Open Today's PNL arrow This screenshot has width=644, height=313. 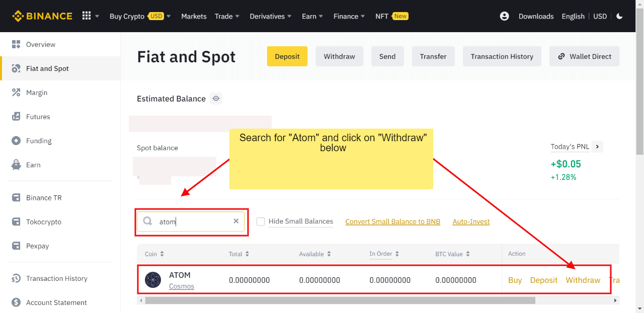click(x=597, y=147)
